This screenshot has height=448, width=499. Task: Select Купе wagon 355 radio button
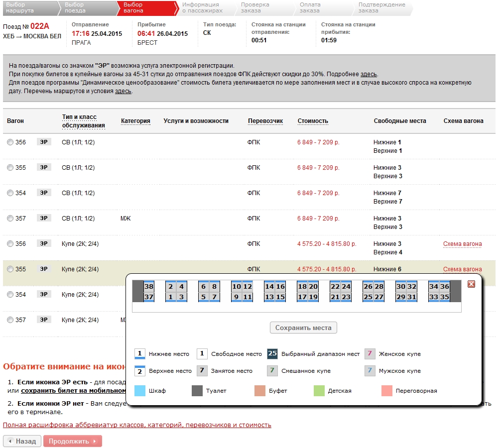(10, 269)
